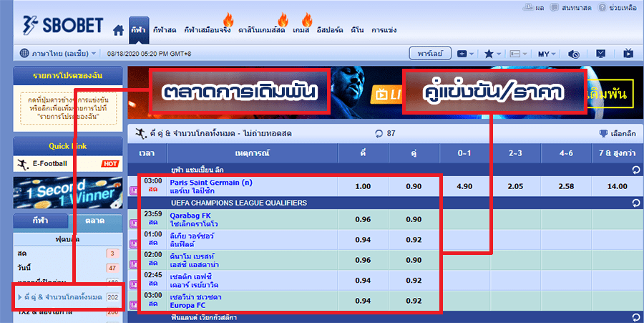The image size is (644, 323).
Task: Refresh the UEFA Champions League Qualifiers group
Action: pyautogui.click(x=636, y=203)
